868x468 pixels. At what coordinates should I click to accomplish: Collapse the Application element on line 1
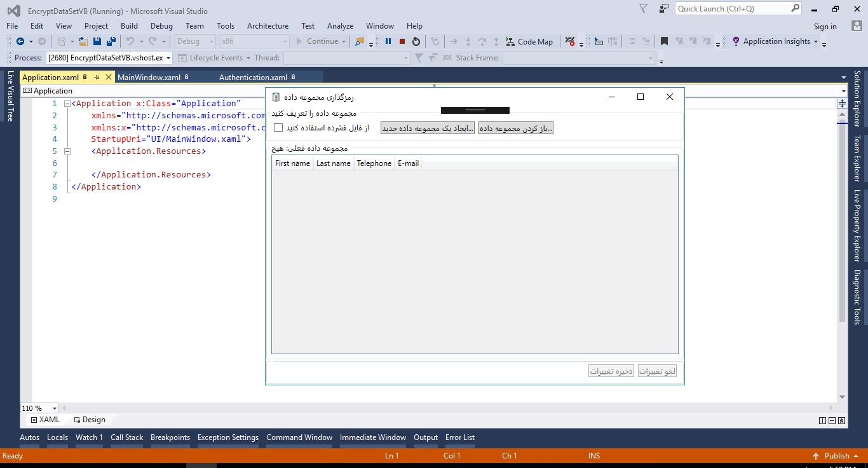[67, 104]
